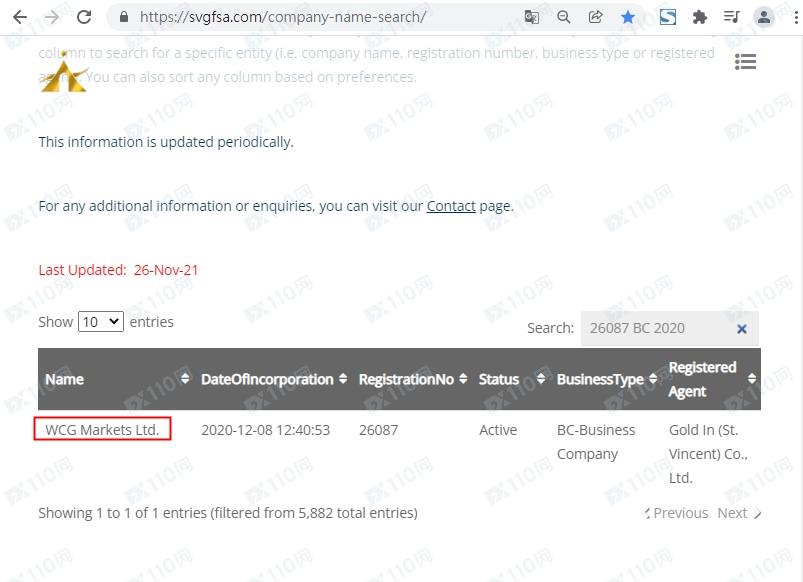
Task: Go to Previous results page
Action: click(676, 513)
